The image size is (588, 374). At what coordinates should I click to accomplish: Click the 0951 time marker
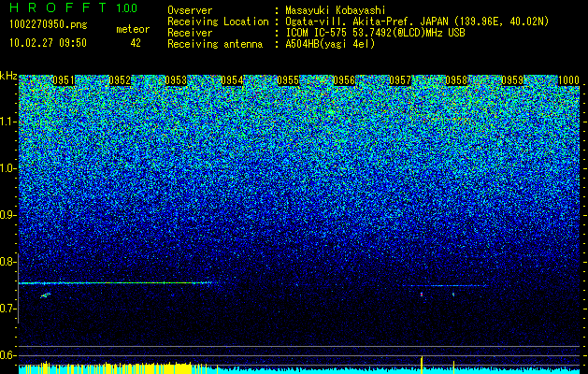[64, 80]
